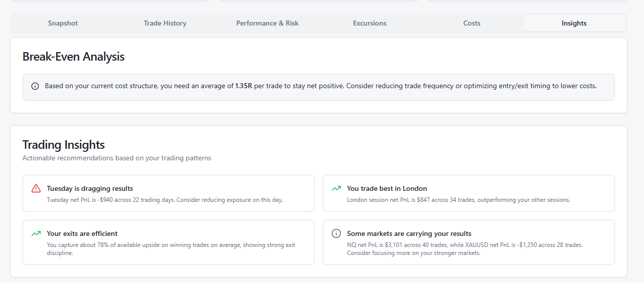This screenshot has width=644, height=283.
Task: Click the "You trade best in London" card
Action: [x=469, y=193]
